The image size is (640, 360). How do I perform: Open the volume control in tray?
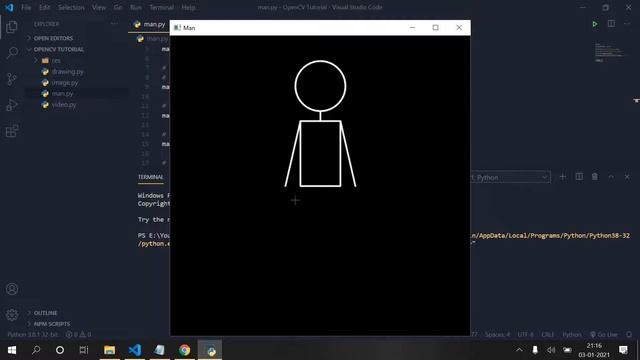(551, 350)
